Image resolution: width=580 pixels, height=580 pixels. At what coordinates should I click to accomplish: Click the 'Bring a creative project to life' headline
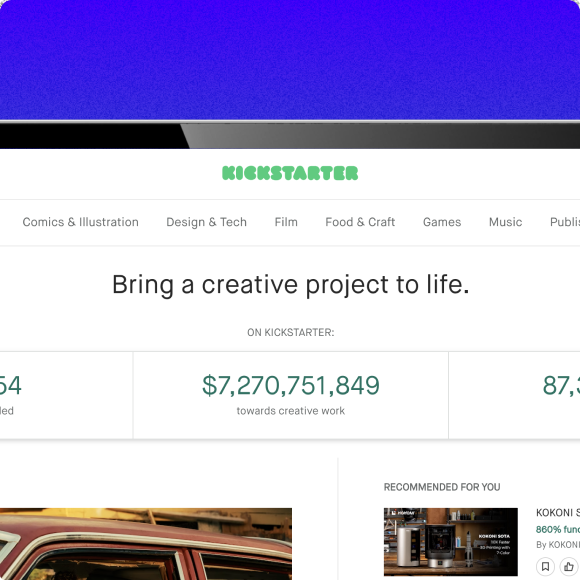click(291, 285)
